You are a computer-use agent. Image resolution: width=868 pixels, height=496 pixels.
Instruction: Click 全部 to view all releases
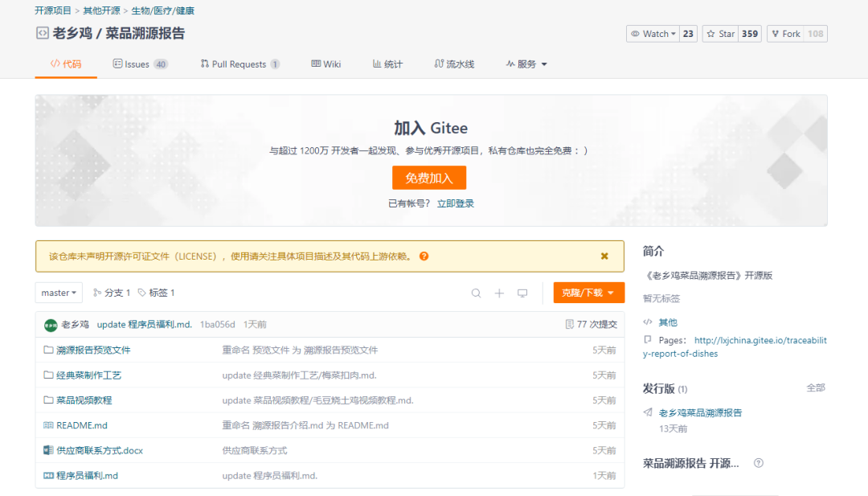816,388
